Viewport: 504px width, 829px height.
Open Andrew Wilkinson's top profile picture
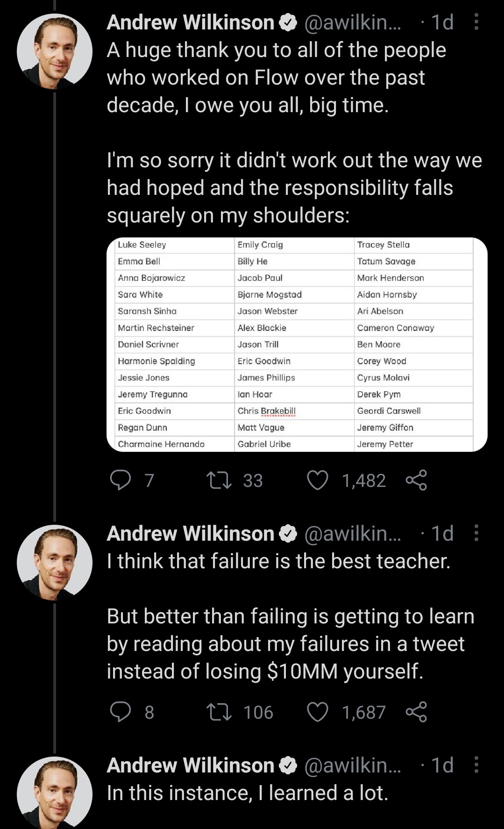click(x=55, y=51)
